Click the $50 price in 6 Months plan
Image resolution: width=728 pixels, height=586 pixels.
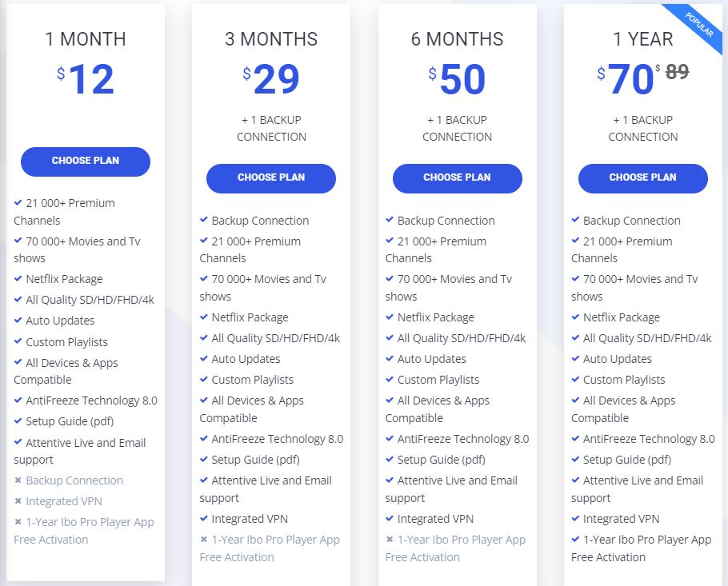[458, 79]
